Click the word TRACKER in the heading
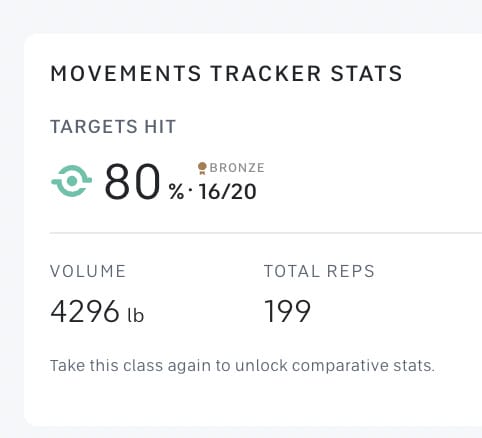 pyautogui.click(x=266, y=74)
